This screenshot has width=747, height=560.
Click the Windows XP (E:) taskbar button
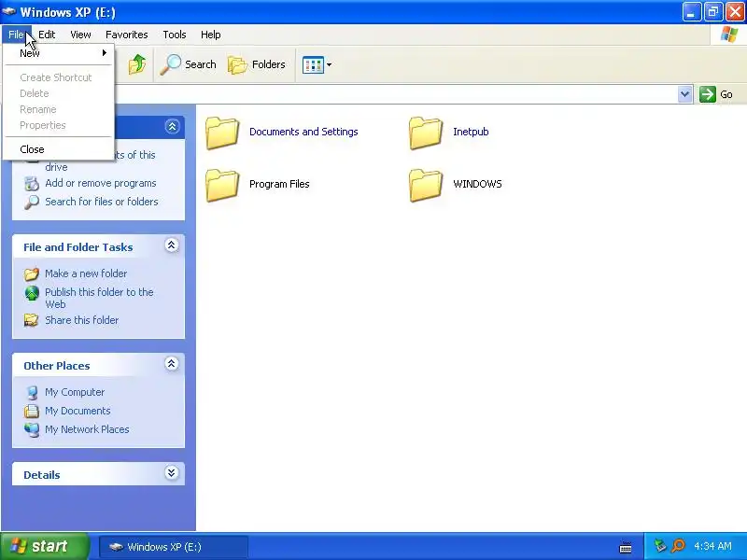(174, 547)
